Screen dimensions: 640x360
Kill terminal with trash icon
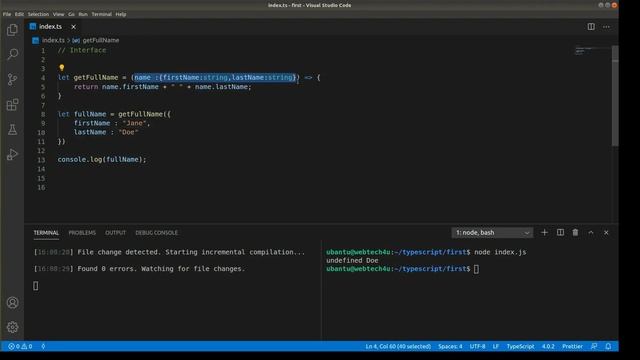[575, 232]
